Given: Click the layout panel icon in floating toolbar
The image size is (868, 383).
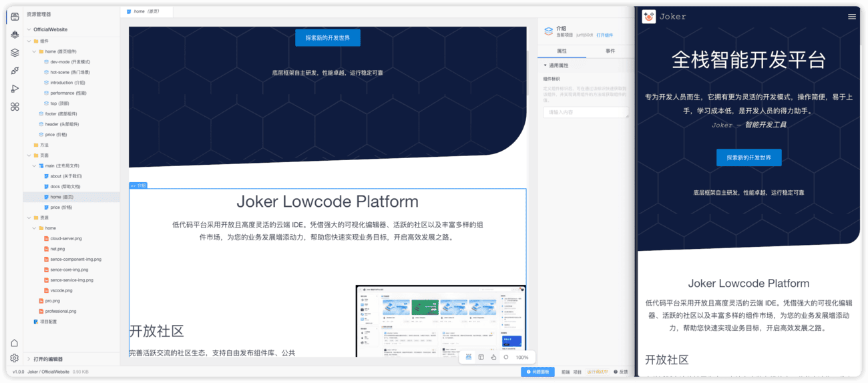Looking at the screenshot, I should coord(481,358).
